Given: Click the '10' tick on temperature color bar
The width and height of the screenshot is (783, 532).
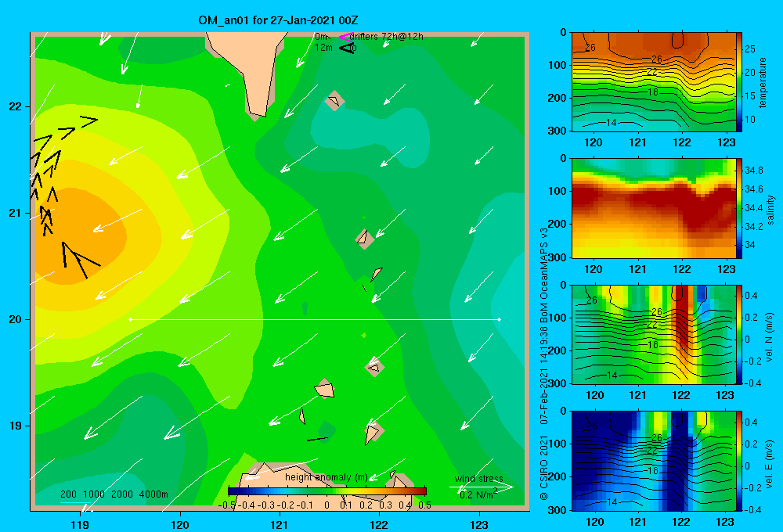Looking at the screenshot, I should click(x=750, y=119).
